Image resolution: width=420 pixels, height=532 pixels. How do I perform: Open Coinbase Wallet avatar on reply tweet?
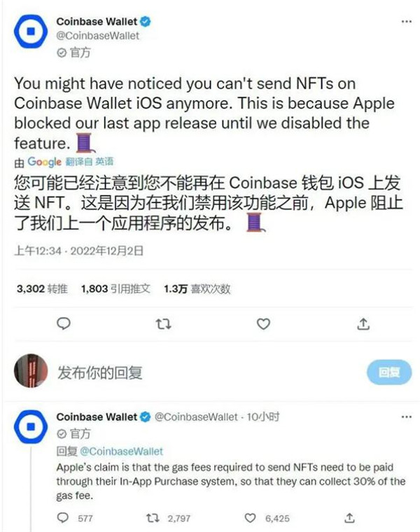31,426
